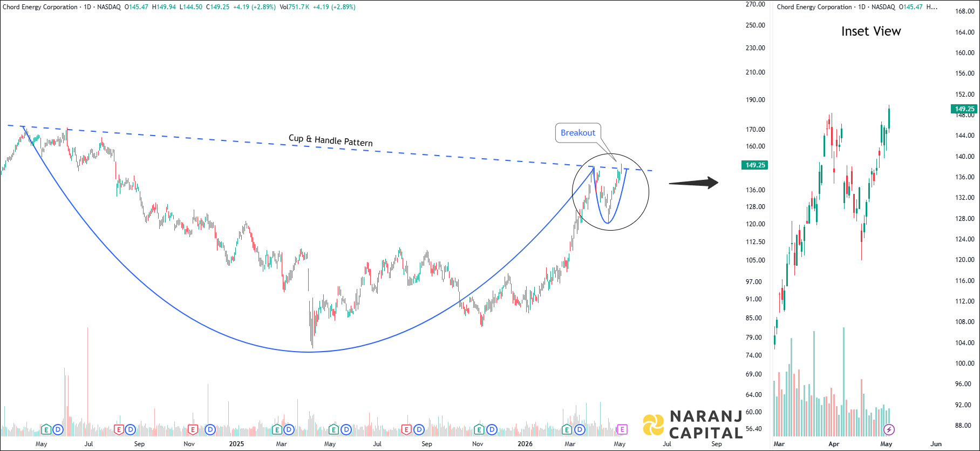Click the 'L144.50' low value in main header

tap(191, 7)
